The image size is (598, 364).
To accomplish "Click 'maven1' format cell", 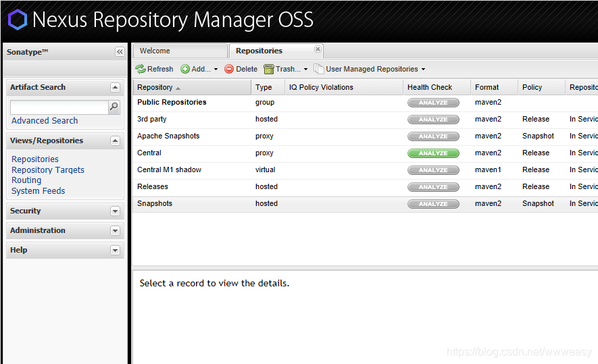I will point(488,170).
